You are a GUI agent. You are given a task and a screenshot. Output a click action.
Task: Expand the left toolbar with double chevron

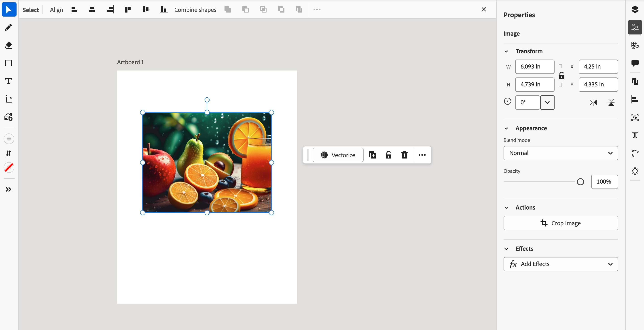point(8,189)
